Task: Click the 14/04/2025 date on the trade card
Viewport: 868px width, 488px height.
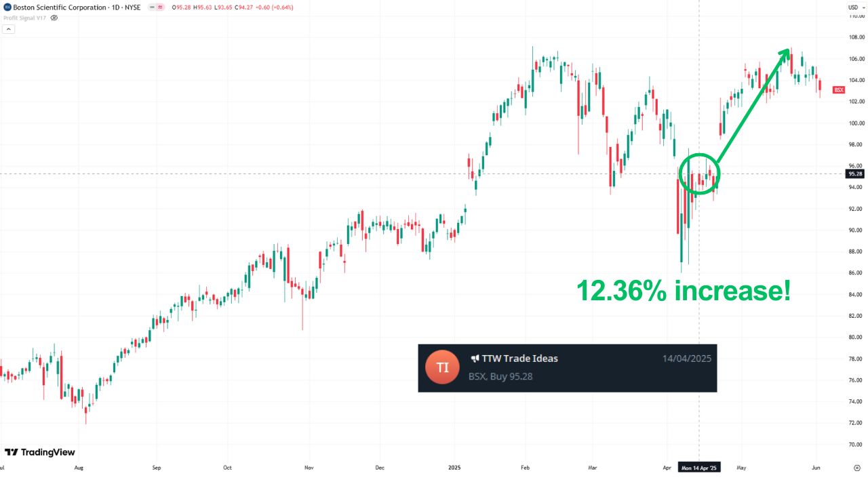Action: tap(686, 359)
